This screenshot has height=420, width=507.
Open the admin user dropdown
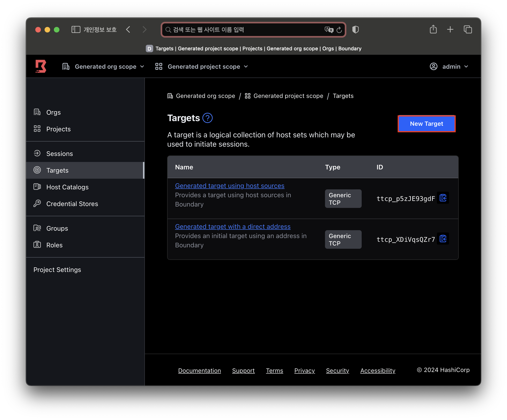point(449,67)
